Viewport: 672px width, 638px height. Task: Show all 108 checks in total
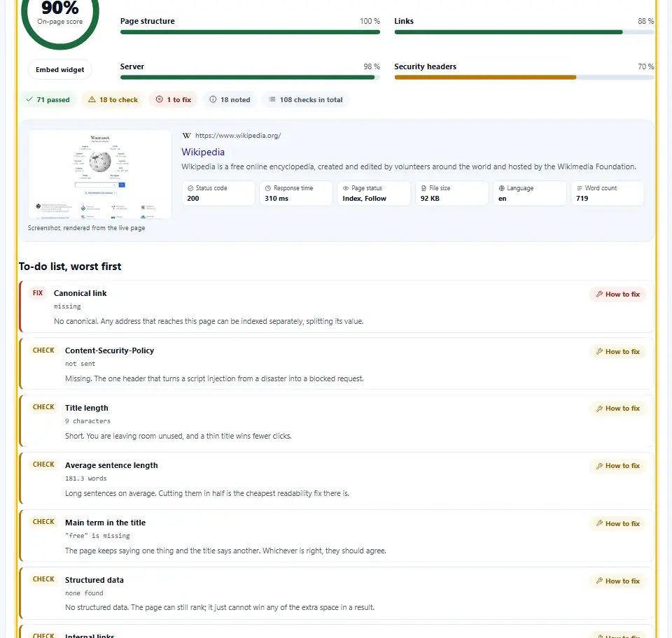305,99
